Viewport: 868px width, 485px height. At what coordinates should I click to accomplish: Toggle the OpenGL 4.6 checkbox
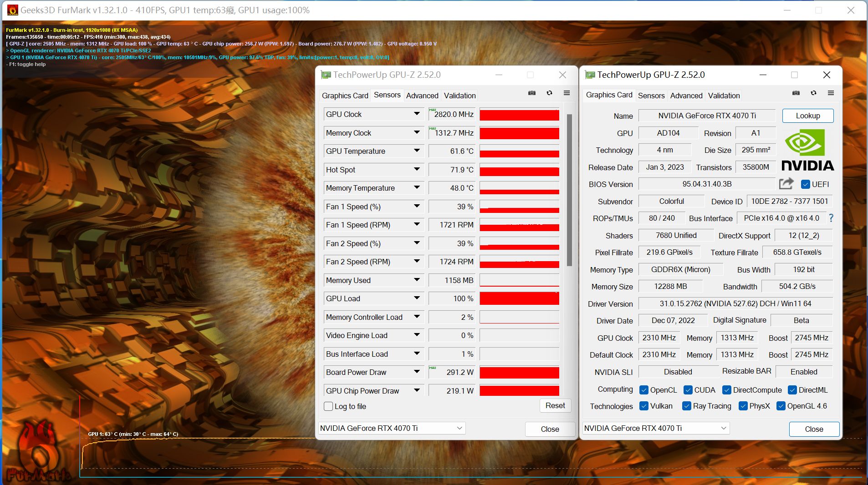click(781, 406)
